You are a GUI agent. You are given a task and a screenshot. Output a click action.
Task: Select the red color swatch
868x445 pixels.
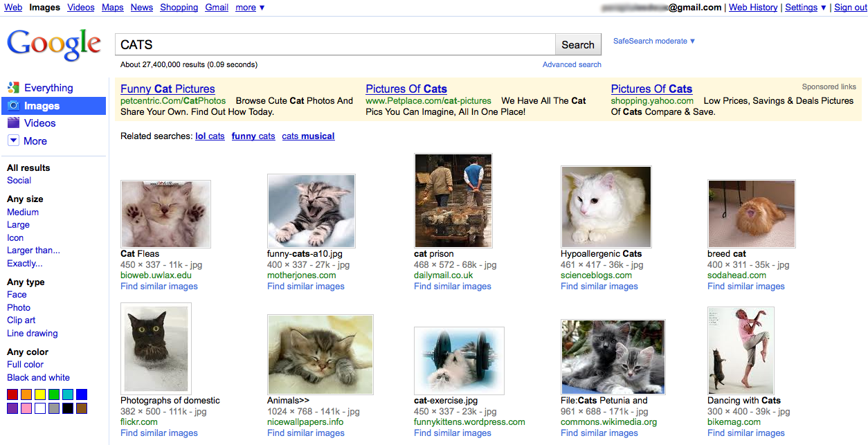(12, 394)
